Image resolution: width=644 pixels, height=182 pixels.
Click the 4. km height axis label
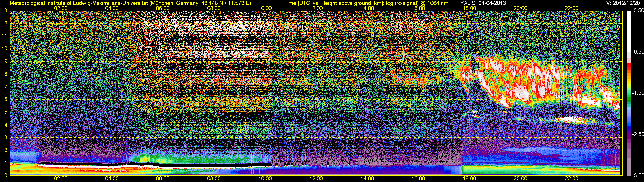[6, 125]
